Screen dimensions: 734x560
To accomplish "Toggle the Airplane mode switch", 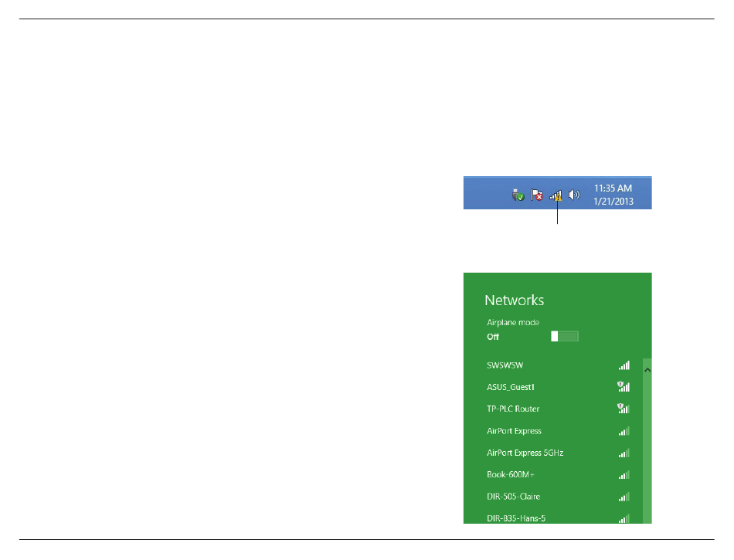I will 564,337.
